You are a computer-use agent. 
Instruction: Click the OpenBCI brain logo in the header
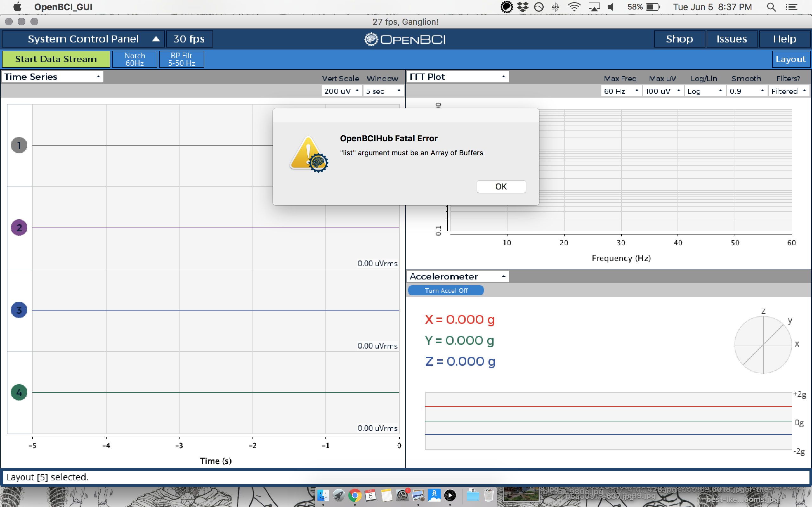tap(371, 39)
